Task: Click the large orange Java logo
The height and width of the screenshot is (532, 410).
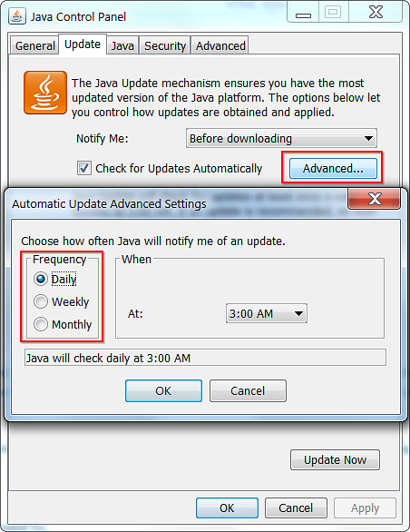Action: point(45,93)
